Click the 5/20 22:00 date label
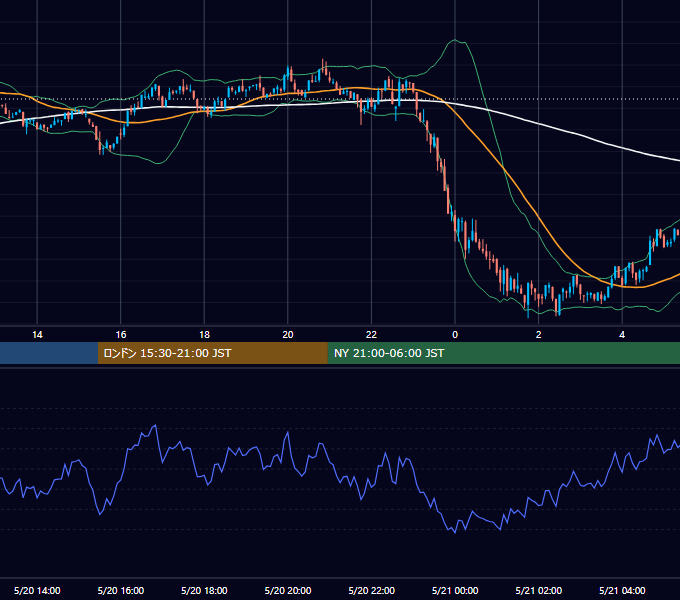Image resolution: width=680 pixels, height=600 pixels. [372, 590]
